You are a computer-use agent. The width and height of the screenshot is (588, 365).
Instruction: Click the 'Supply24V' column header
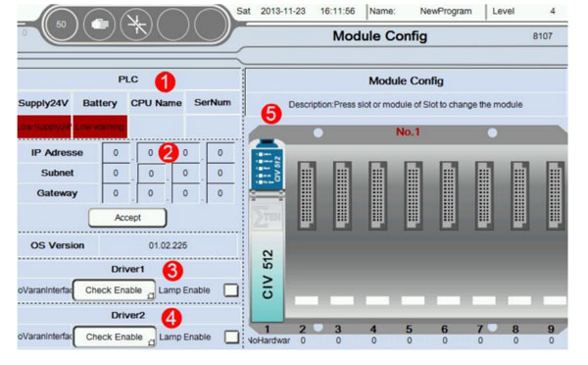point(43,103)
